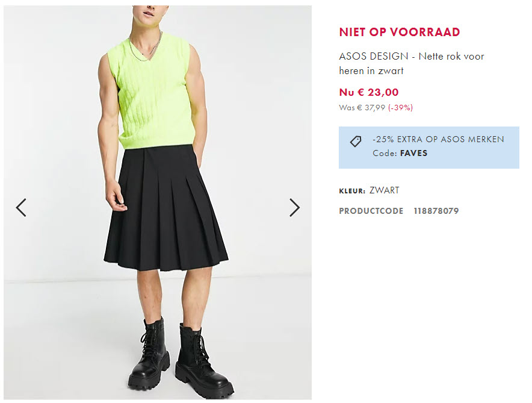Go to the previous product image arrow
Viewport: 532px width, 403px height.
tap(21, 207)
